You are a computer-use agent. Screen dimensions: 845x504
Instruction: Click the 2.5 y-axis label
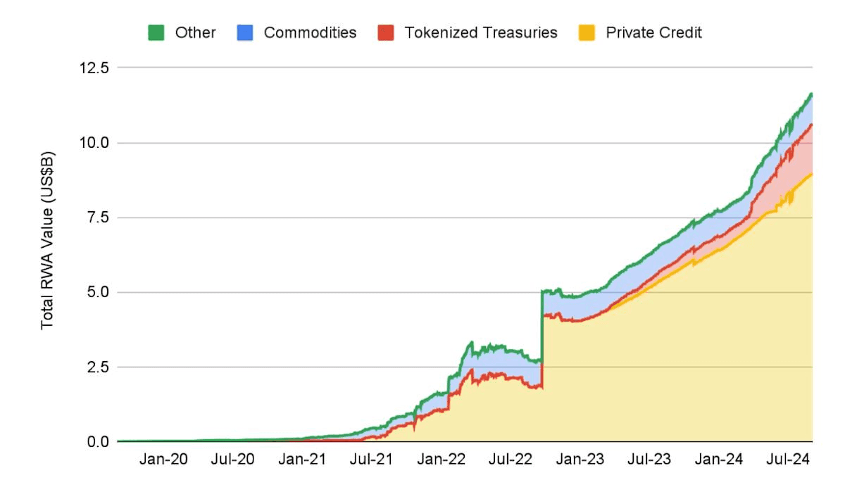click(x=98, y=367)
